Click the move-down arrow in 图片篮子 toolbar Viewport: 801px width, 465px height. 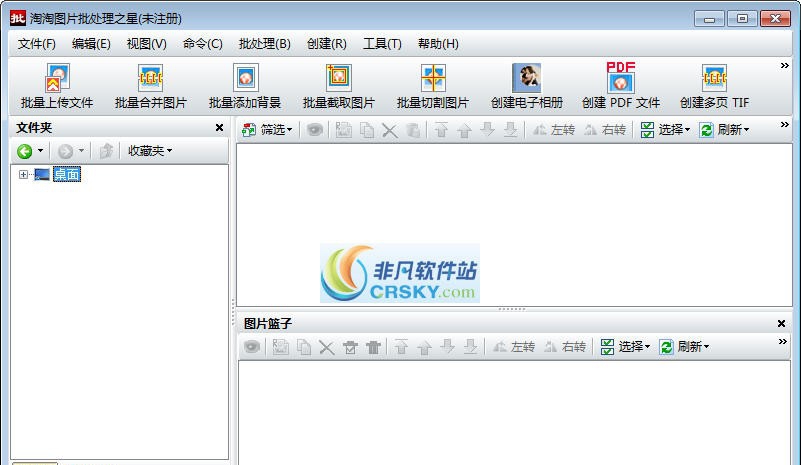[x=447, y=346]
